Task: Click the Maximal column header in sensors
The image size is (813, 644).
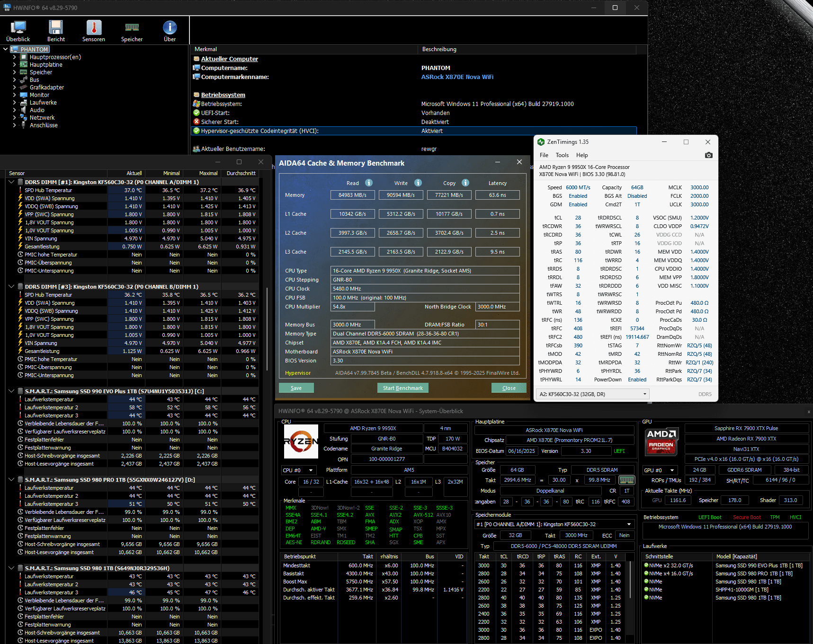Action: [x=202, y=173]
